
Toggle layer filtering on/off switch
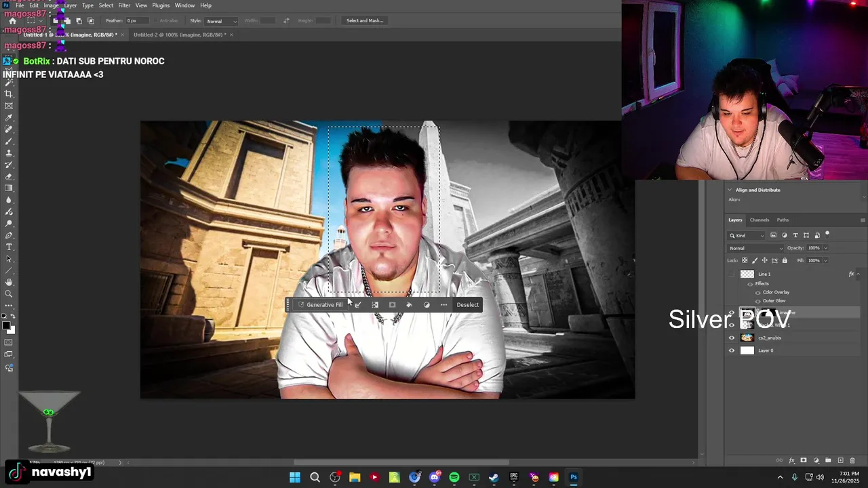tap(827, 234)
